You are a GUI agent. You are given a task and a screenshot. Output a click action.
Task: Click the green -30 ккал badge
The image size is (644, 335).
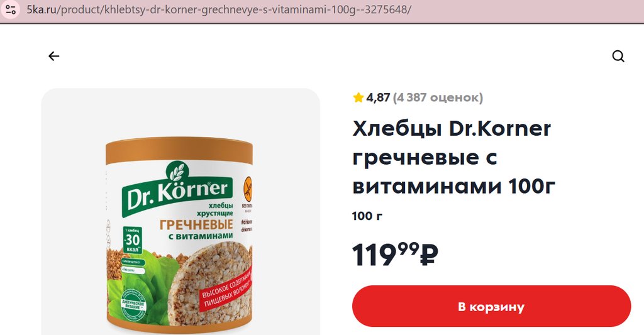[133, 239]
